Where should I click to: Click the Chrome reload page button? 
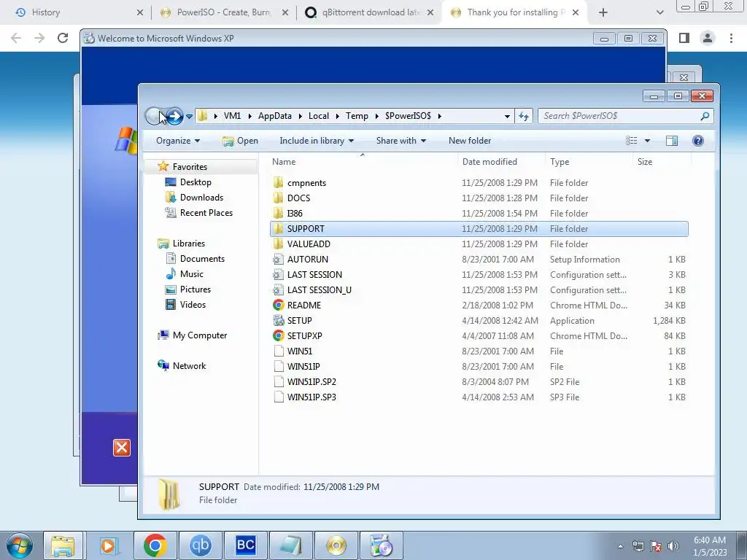click(63, 38)
